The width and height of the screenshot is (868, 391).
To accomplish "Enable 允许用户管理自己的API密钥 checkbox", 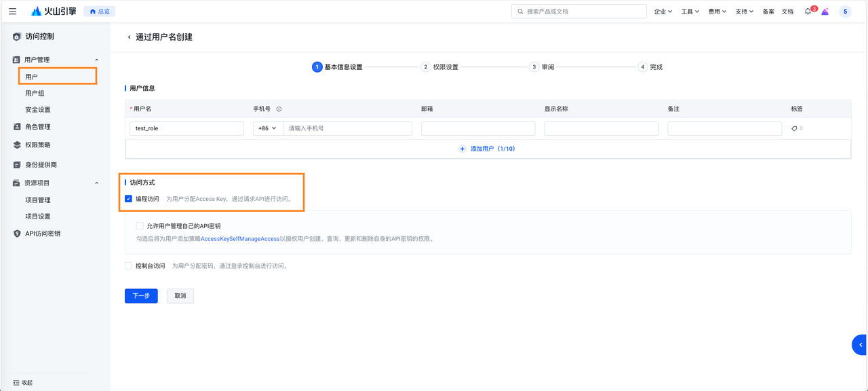I will (140, 226).
